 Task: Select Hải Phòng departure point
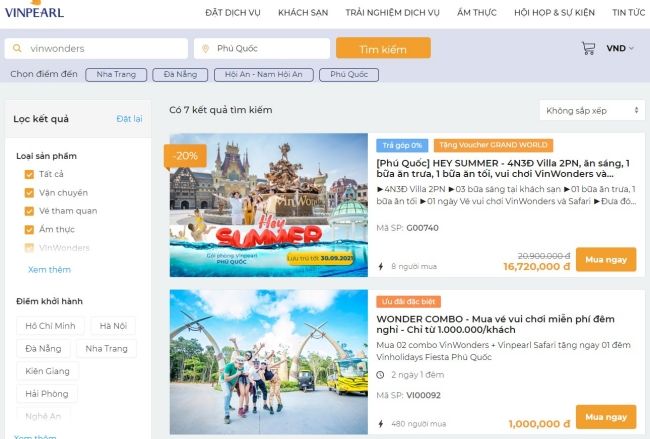coord(47,394)
